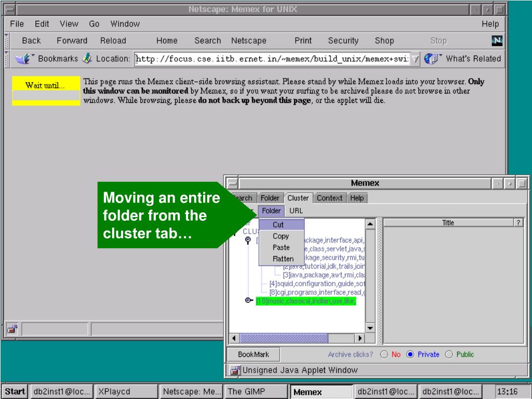Reload the current page

click(x=113, y=41)
